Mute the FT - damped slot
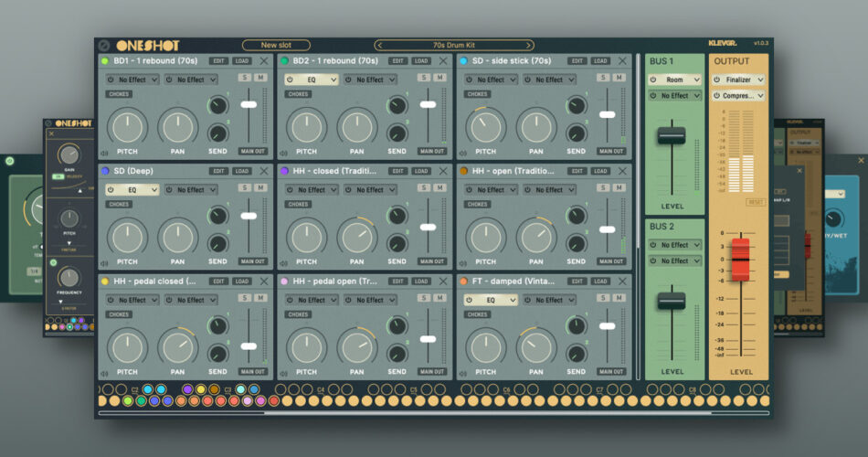Viewport: 868px width, 457px height. tap(619, 298)
